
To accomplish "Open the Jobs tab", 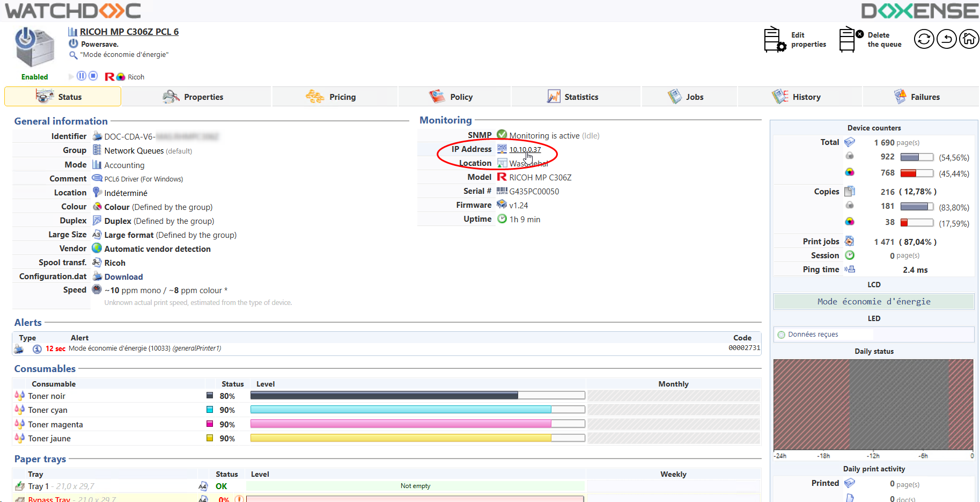I will coord(689,97).
